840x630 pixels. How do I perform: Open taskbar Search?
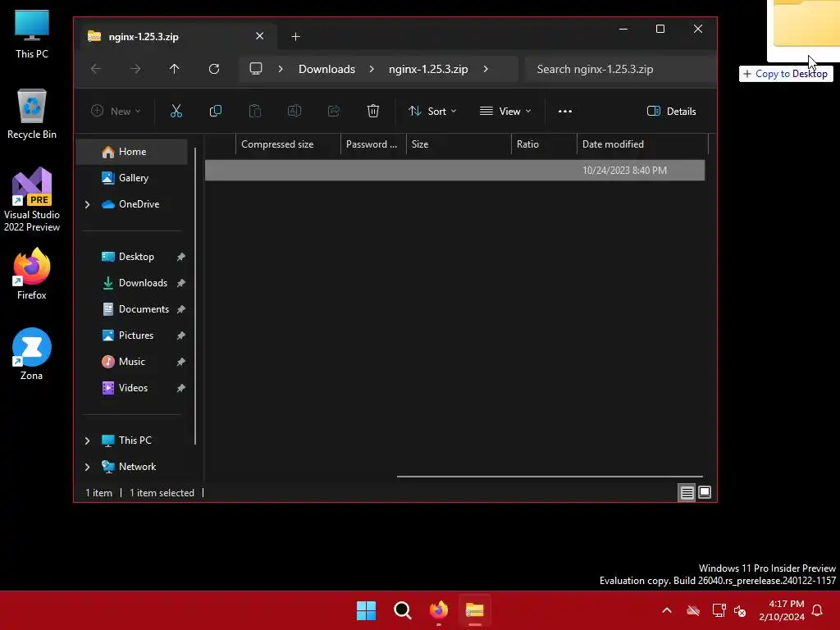coord(402,610)
